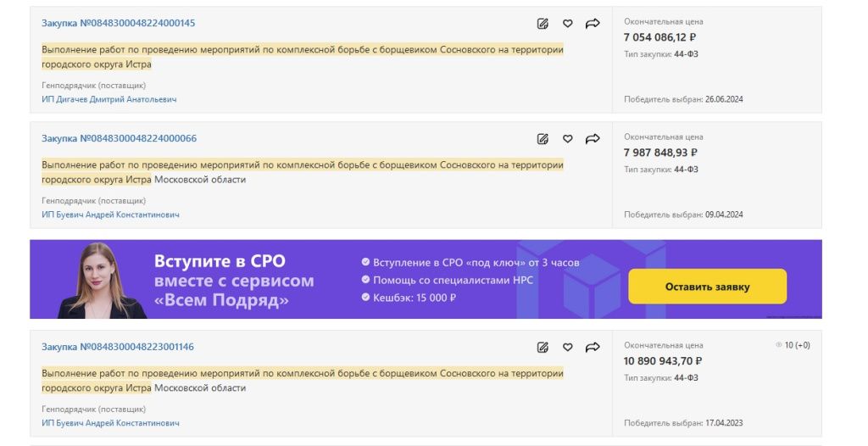868x446 pixels.
Task: Share purchase №0848300048224000145
Action: coord(593,24)
